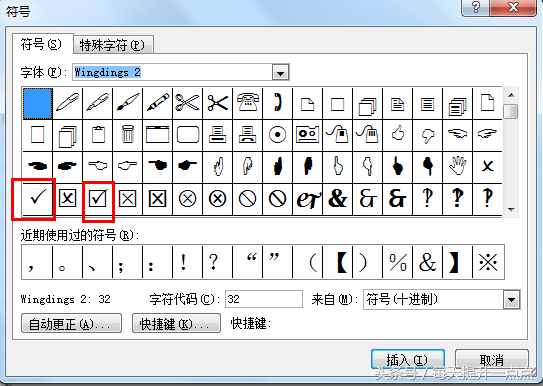Select the recently used left parenthesis
The width and height of the screenshot is (543, 386).
click(308, 262)
